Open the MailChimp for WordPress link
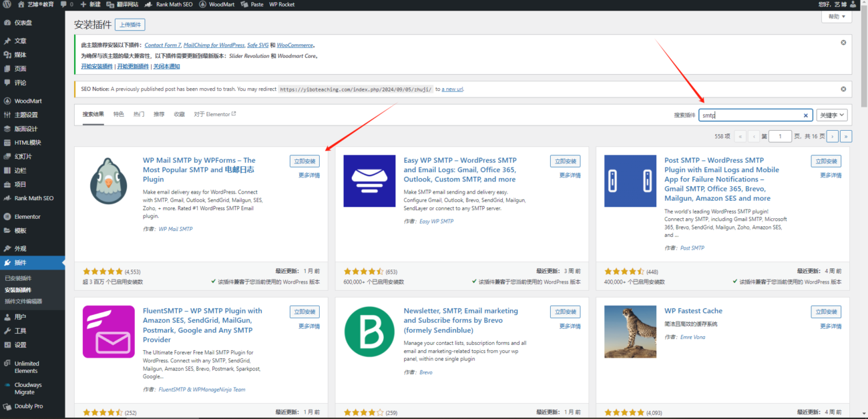This screenshot has height=419, width=868. pos(214,45)
